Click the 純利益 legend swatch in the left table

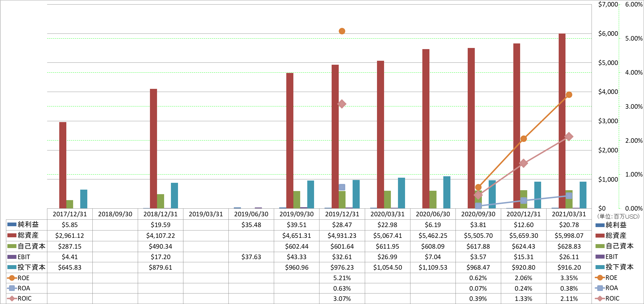12,225
